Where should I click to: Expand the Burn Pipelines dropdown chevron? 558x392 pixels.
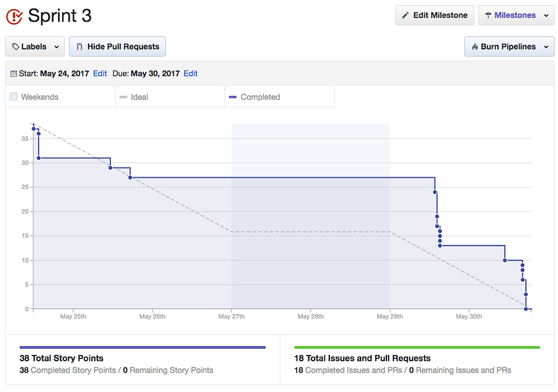pyautogui.click(x=546, y=47)
